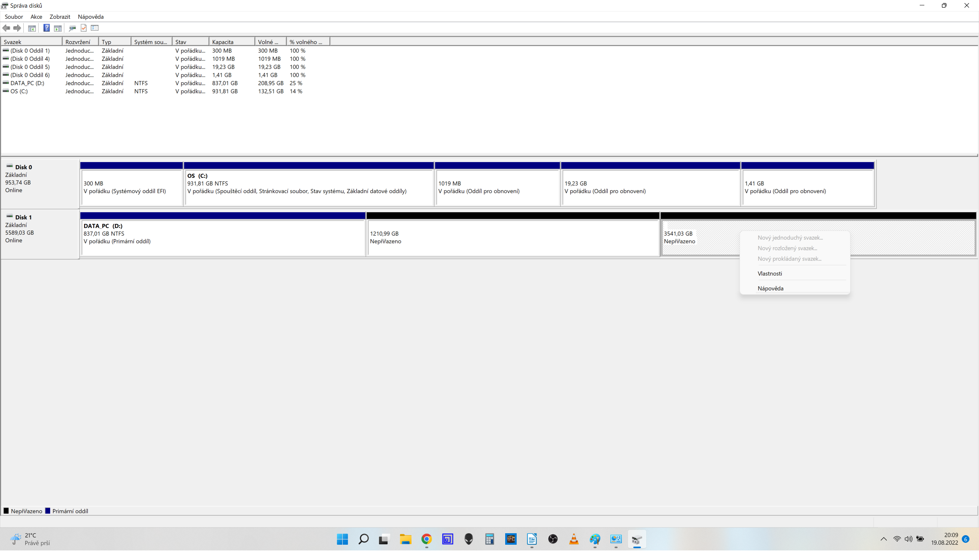979x560 pixels.
Task: Choose Vlastnosti in the context menu
Action: pos(770,273)
